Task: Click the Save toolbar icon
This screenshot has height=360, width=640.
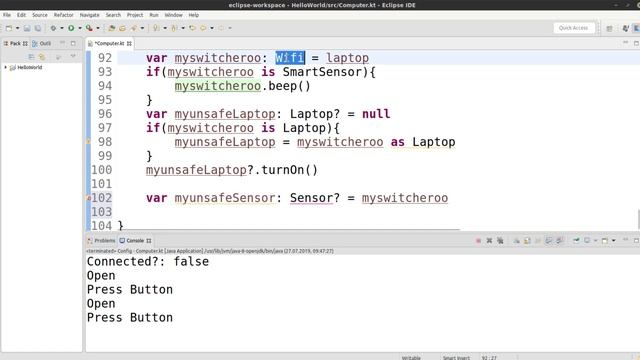Action: (27, 28)
